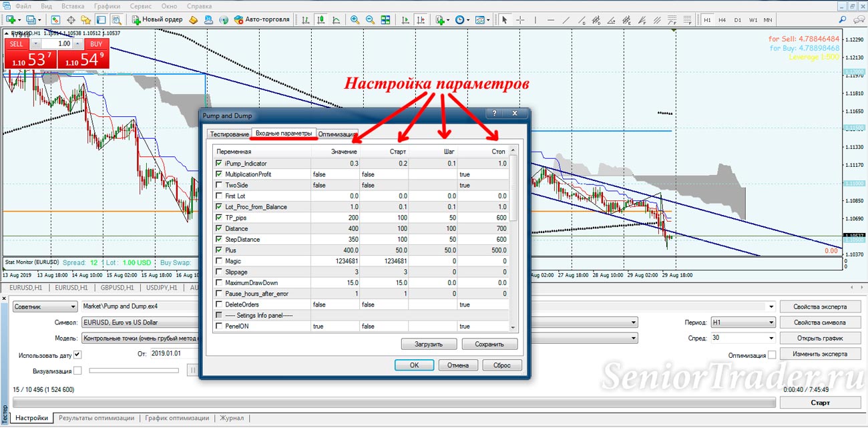Select the vertical line drawing tool

coord(535,20)
